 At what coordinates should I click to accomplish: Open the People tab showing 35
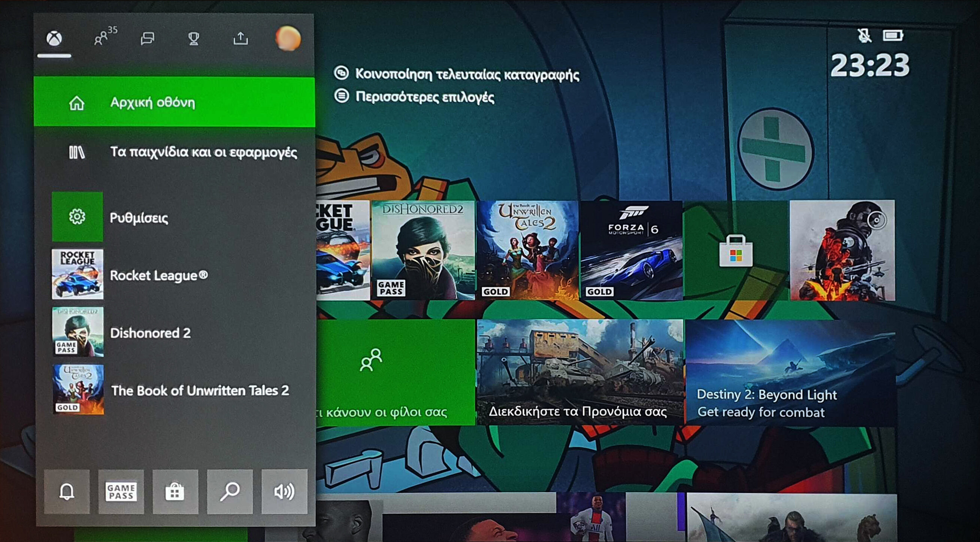point(105,36)
